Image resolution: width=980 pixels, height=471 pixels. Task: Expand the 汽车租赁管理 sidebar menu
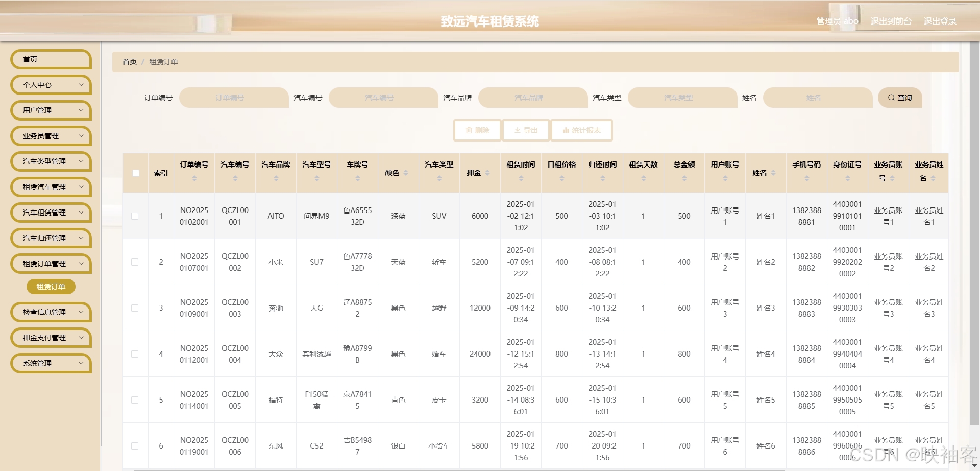[51, 213]
